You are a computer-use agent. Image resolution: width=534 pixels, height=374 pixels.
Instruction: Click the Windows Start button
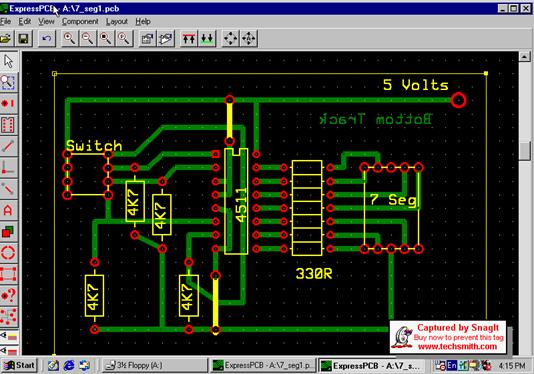[19, 365]
